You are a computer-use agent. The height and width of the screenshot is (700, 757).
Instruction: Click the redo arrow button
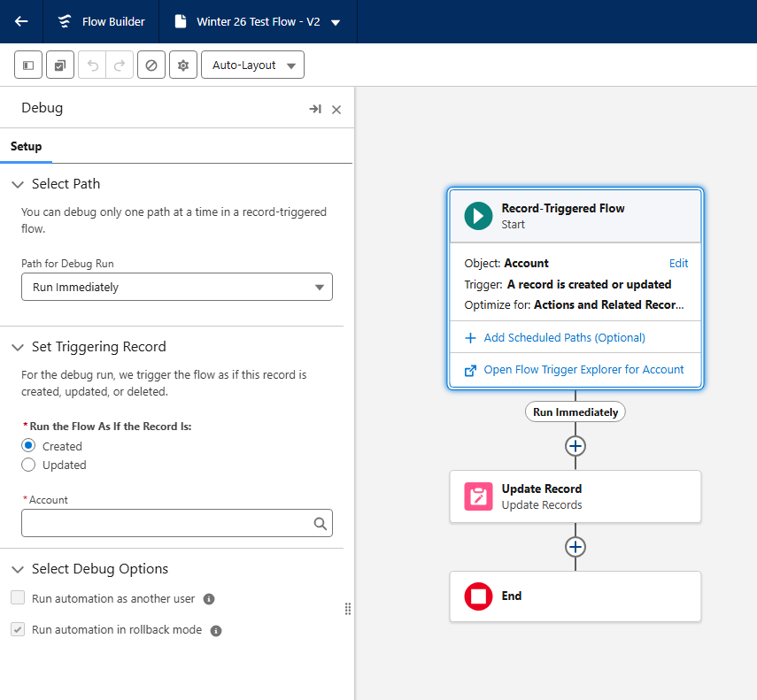120,65
